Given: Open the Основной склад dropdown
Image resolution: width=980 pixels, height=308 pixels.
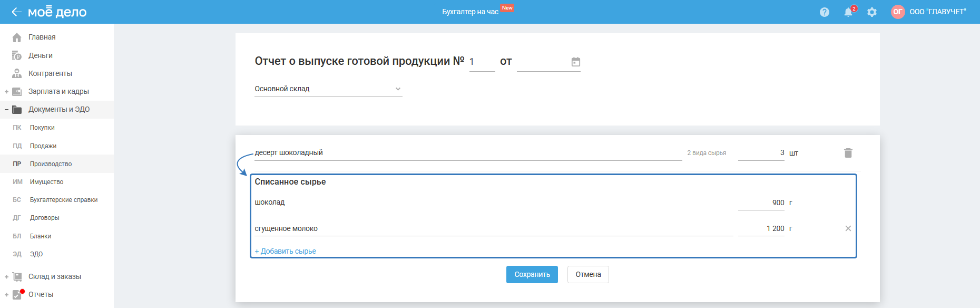Looking at the screenshot, I should (328, 89).
